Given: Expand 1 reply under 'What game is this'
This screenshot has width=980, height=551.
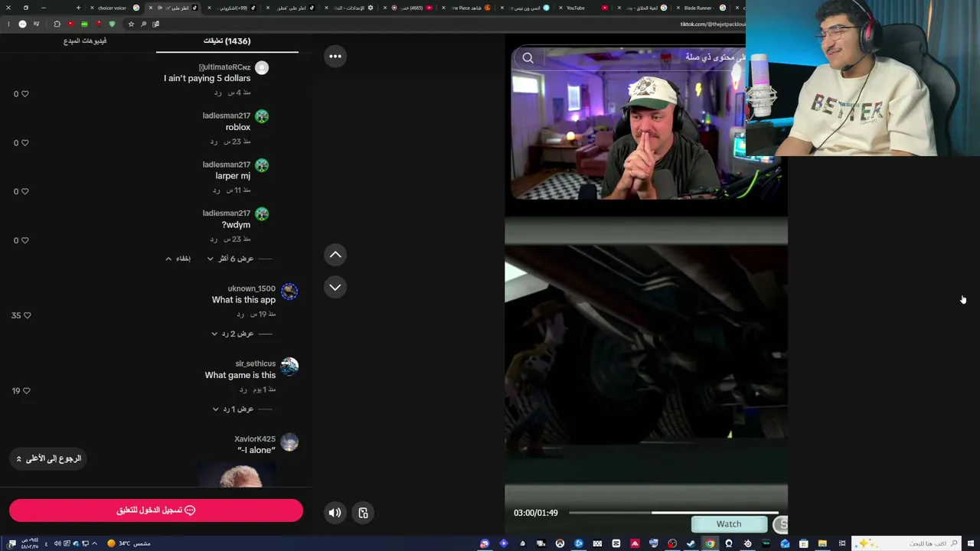Looking at the screenshot, I should [x=233, y=409].
